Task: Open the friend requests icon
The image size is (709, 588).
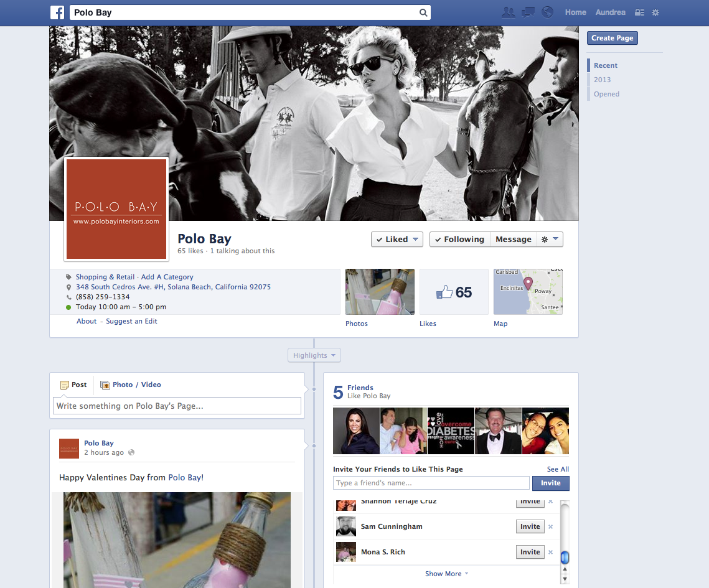Action: 508,12
